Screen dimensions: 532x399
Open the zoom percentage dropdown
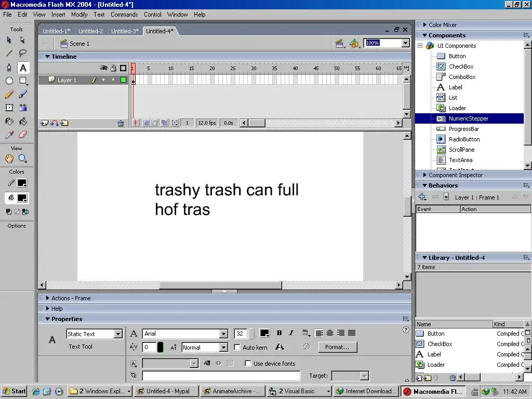click(x=405, y=43)
